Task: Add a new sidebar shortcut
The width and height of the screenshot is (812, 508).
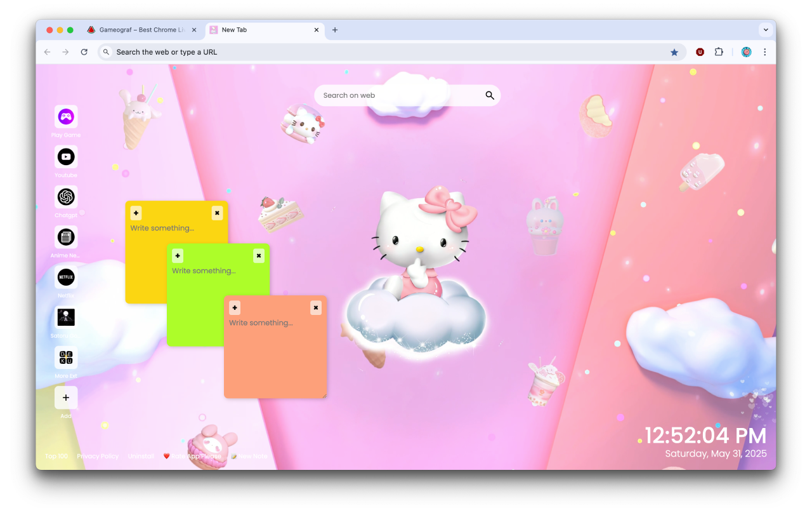Action: pos(66,398)
